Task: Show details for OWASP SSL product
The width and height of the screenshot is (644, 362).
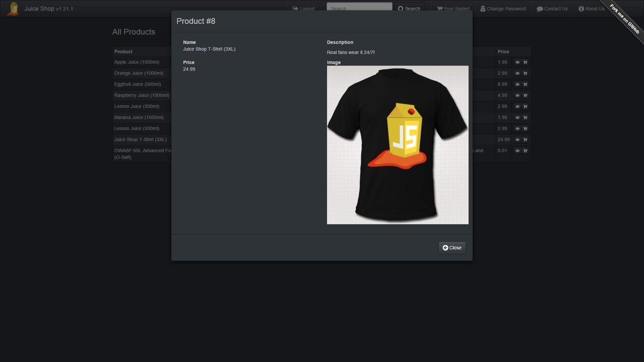Action: click(x=517, y=151)
